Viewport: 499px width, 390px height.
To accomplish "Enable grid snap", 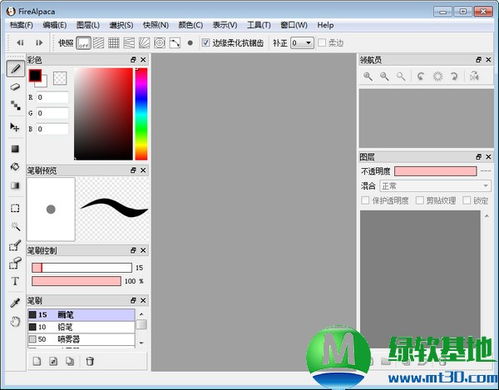I will pyautogui.click(x=114, y=43).
